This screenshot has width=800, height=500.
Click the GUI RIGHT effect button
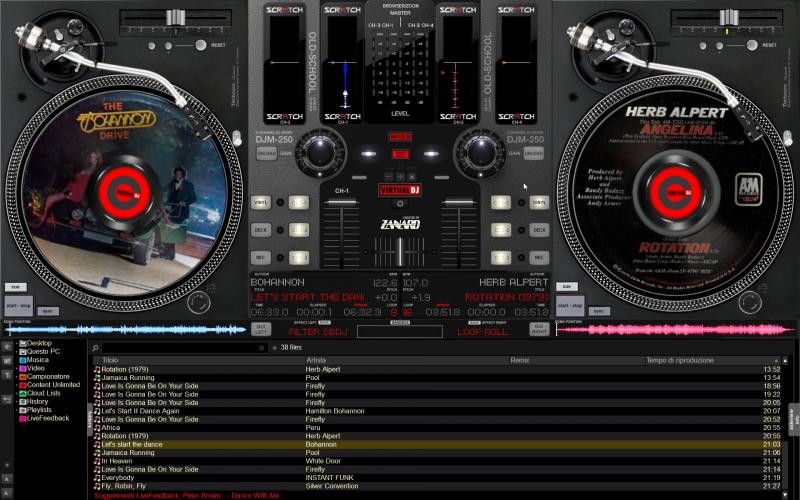point(539,329)
